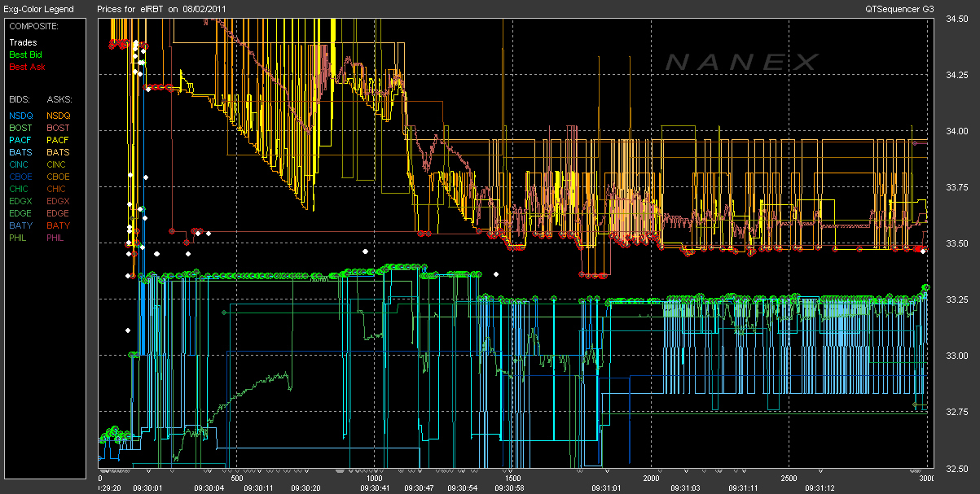Viewport: 980px width, 494px height.
Task: Click the 34.00 price axis label
Action: (956, 131)
